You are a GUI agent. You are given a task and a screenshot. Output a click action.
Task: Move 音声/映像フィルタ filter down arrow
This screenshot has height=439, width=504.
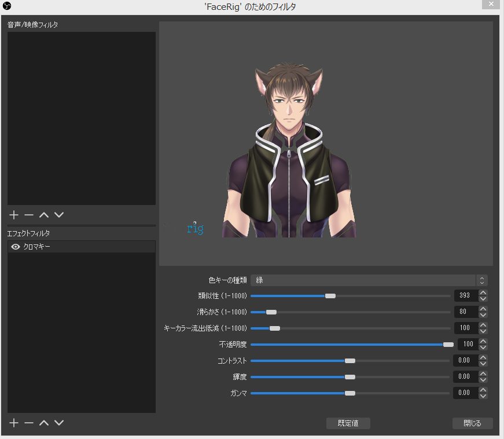(x=59, y=214)
